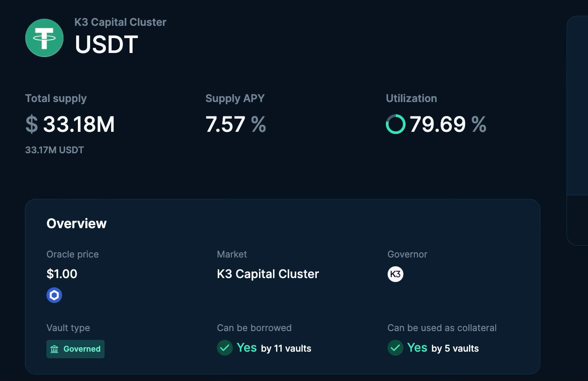Click the 33.18M total supply value
Viewport: 588px width, 381px height.
[x=79, y=124]
